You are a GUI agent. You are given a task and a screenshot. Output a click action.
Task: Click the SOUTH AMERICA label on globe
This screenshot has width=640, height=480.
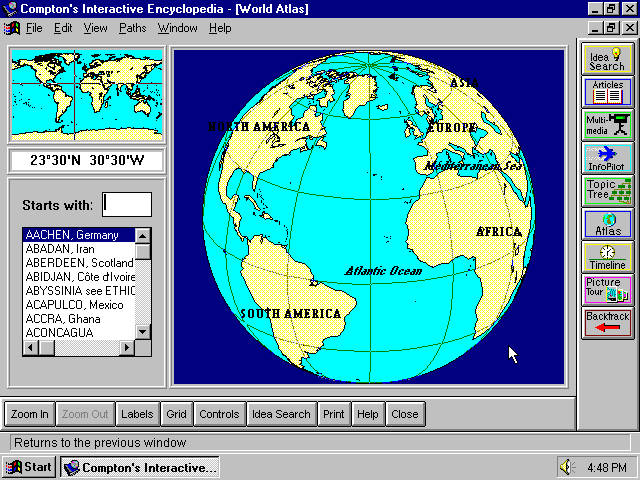click(x=291, y=313)
